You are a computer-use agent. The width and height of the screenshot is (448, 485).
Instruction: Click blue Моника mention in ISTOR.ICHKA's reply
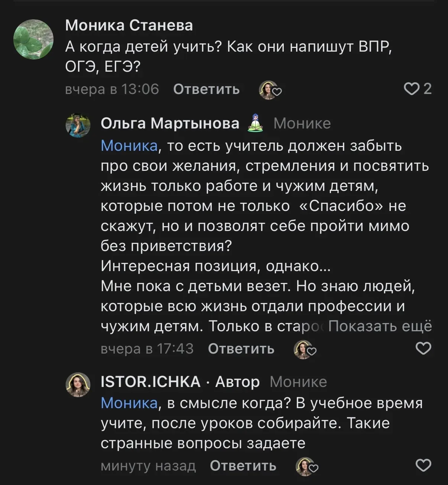(x=129, y=403)
